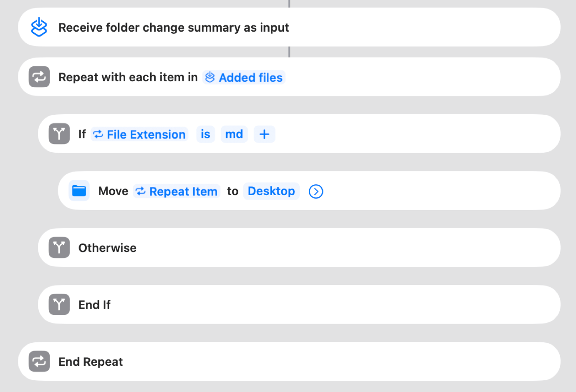Select the File Extension variable token
576x392 pixels.
coord(140,134)
